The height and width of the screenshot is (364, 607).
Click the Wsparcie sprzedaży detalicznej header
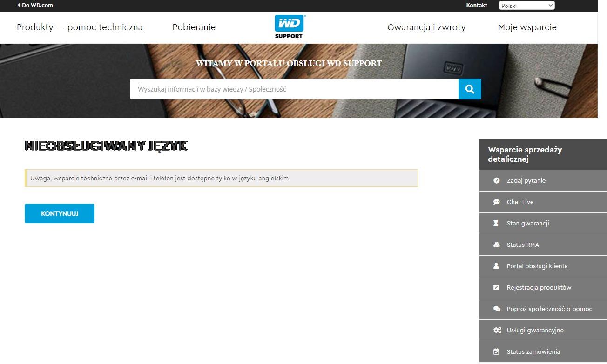[543, 154]
